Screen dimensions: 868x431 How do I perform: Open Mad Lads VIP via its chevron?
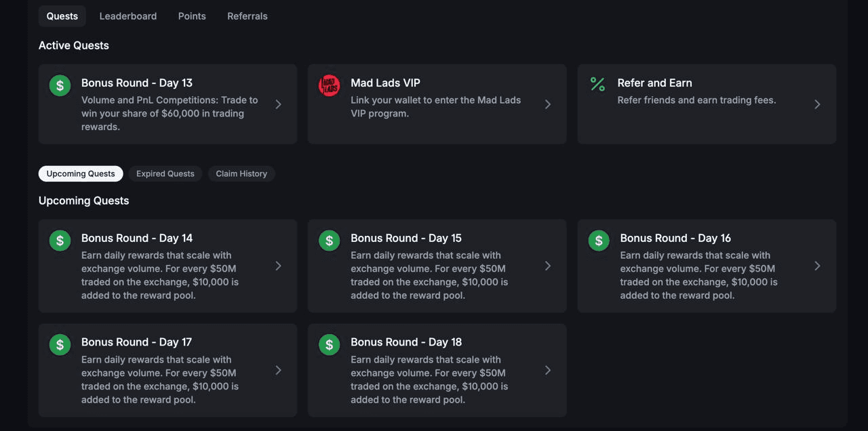click(548, 104)
